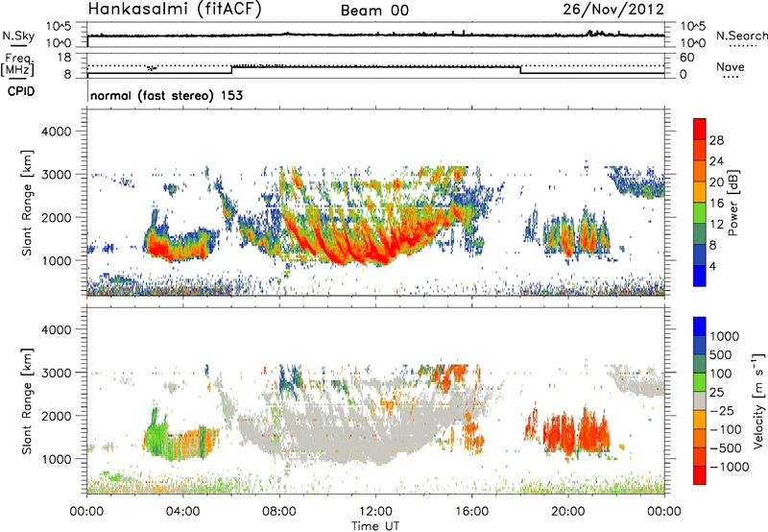Click the frequency step-up near 06:00

[231, 69]
